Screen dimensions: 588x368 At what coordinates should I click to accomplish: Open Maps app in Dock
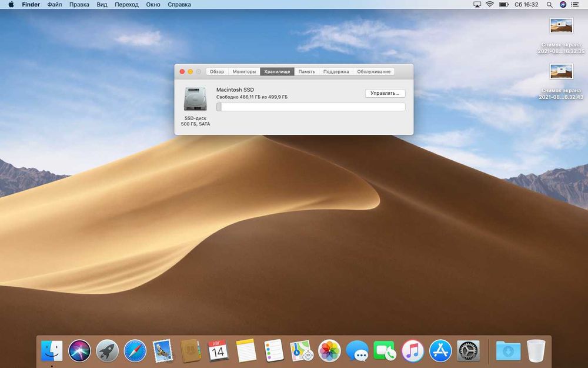(x=302, y=351)
